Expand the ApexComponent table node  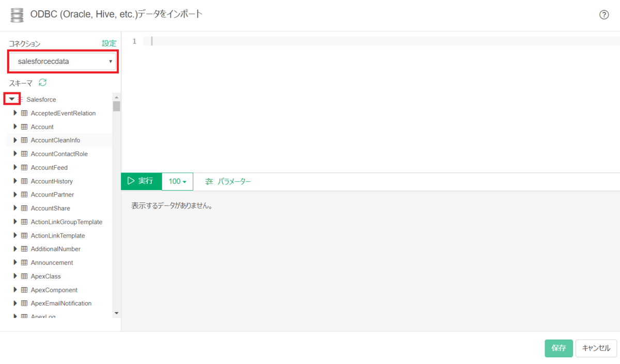[x=16, y=290]
